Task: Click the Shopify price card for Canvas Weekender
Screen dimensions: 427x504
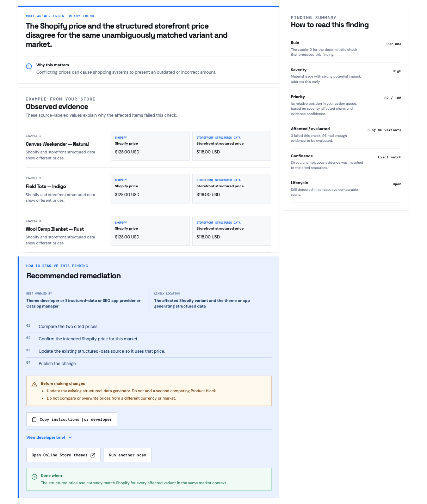Action: click(150, 146)
